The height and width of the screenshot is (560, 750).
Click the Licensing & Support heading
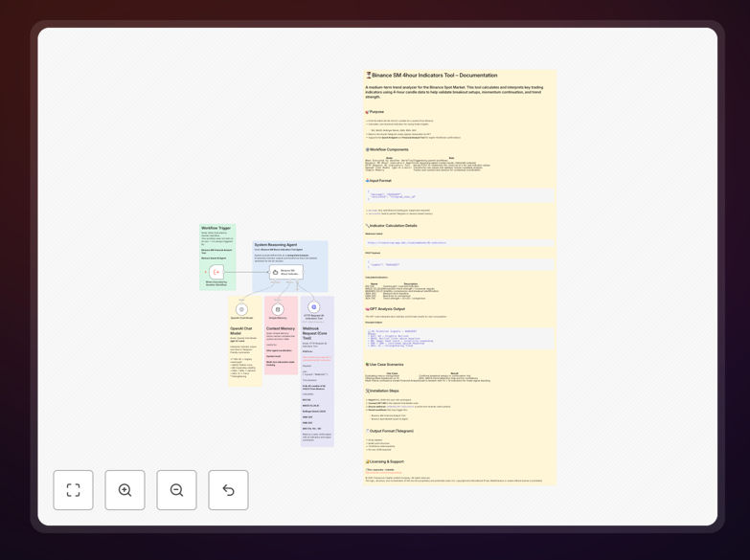tap(385, 461)
